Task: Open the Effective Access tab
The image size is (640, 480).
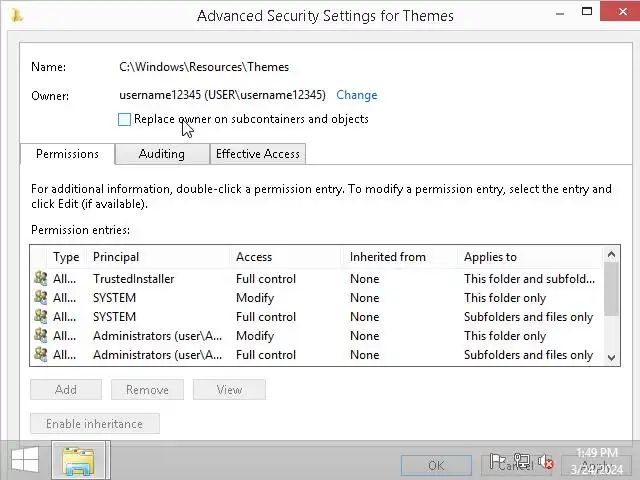Action: coord(257,154)
